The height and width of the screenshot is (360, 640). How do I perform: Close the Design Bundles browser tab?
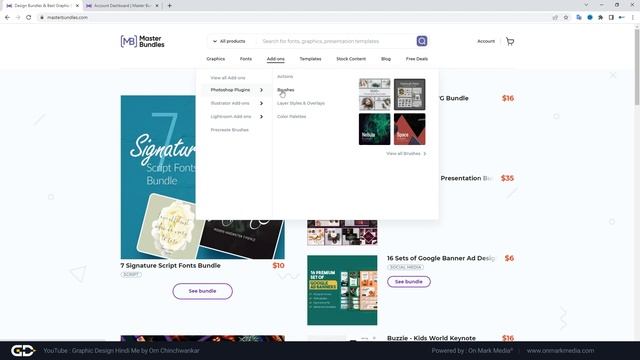pyautogui.click(x=77, y=6)
